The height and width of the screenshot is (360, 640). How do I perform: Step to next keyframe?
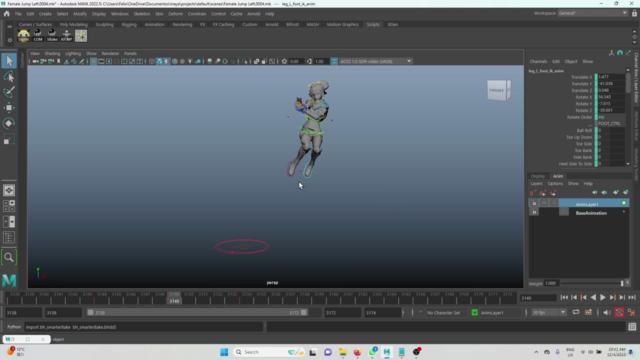[x=613, y=298]
